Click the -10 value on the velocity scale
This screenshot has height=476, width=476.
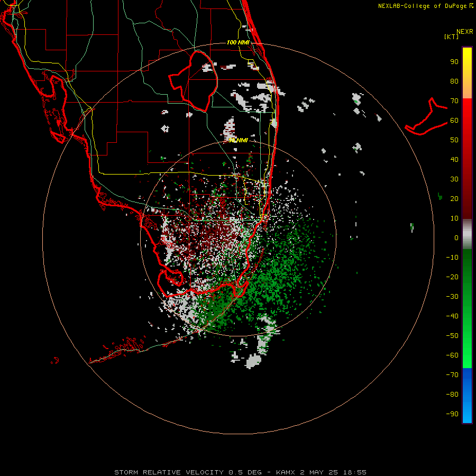[x=452, y=258]
